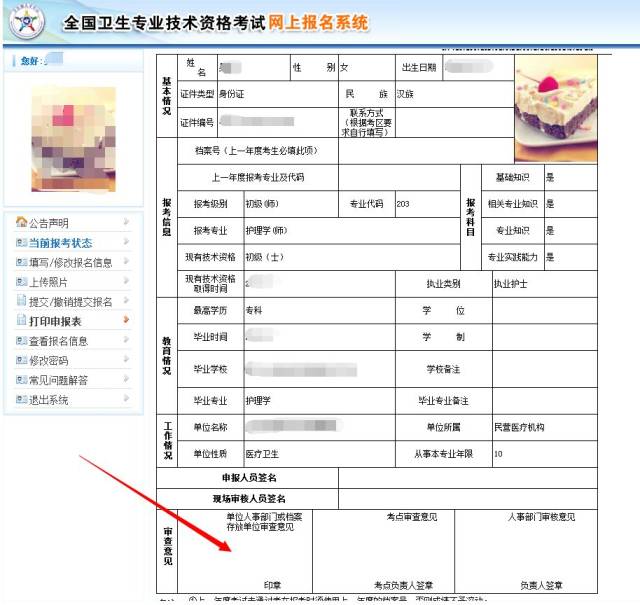The width and height of the screenshot is (640, 605).
Task: Click the arrow right of 常见问题解答
Action: coord(126,378)
